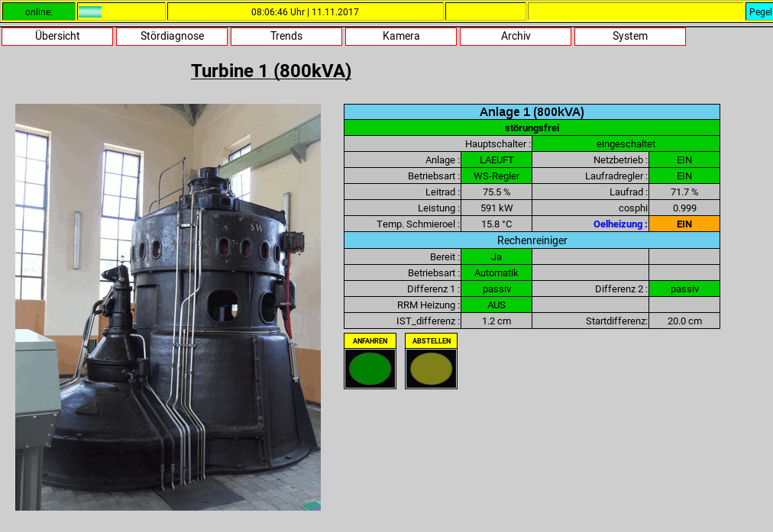The height and width of the screenshot is (532, 773).
Task: Switch to the Stördiagnose tab
Action: coord(172,36)
